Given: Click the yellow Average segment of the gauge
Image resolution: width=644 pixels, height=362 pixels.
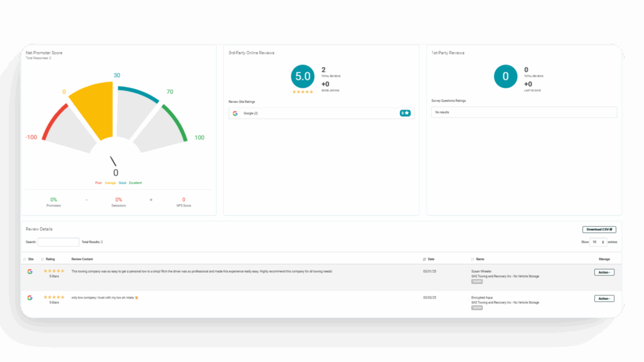Looking at the screenshot, I should pyautogui.click(x=94, y=110).
